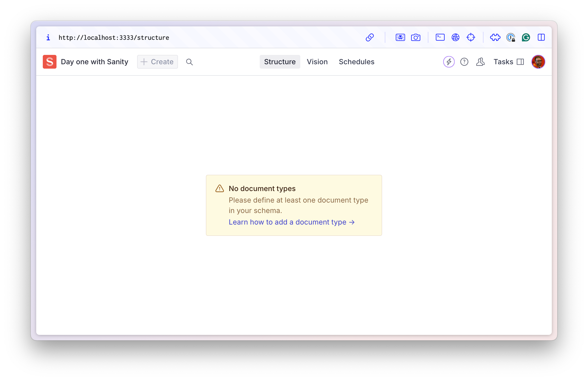Click the help question mark icon
588x381 pixels.
pos(464,61)
